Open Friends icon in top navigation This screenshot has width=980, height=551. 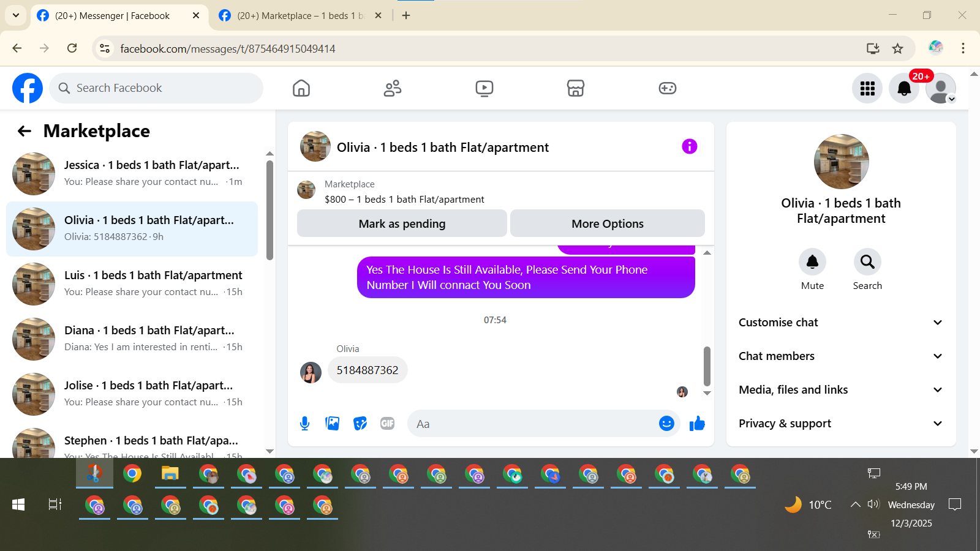pos(393,88)
